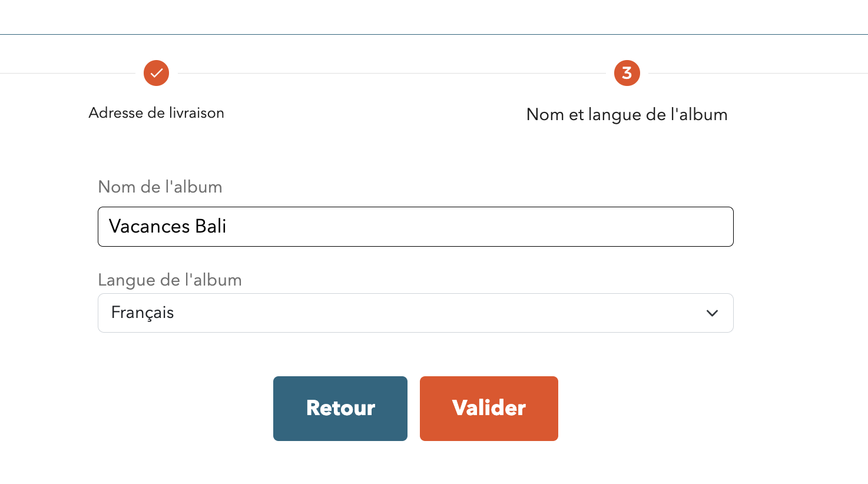868x484 pixels.
Task: Click the word Bali in album name
Action: click(211, 227)
